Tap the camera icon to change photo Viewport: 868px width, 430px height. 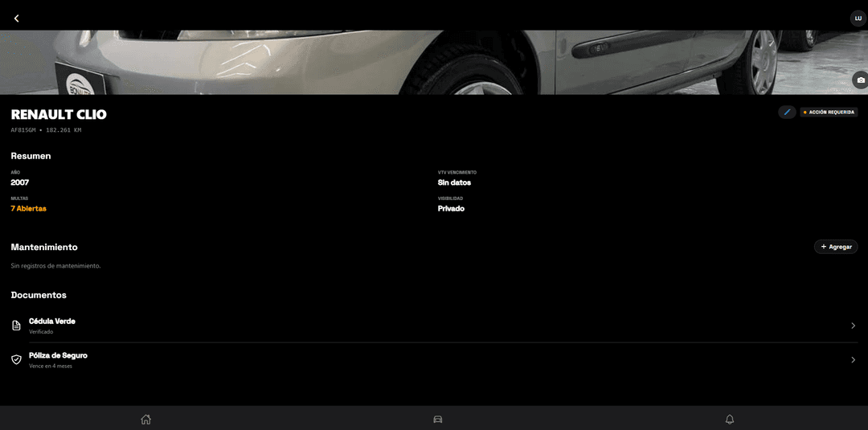coord(860,80)
